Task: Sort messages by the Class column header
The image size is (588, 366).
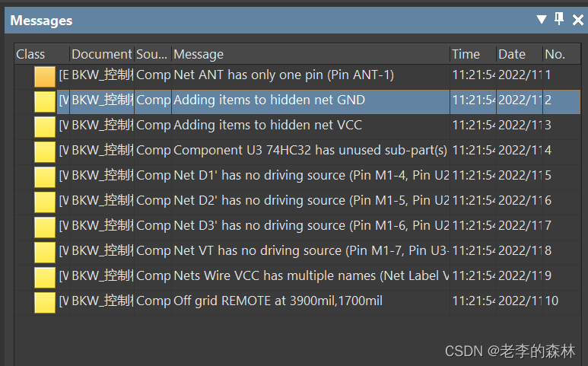Action: pos(30,54)
